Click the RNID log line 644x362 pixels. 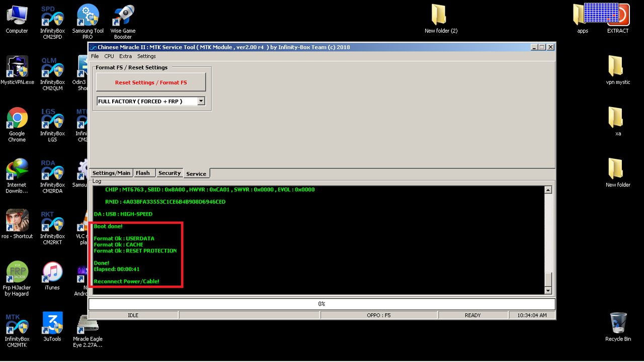click(x=165, y=202)
